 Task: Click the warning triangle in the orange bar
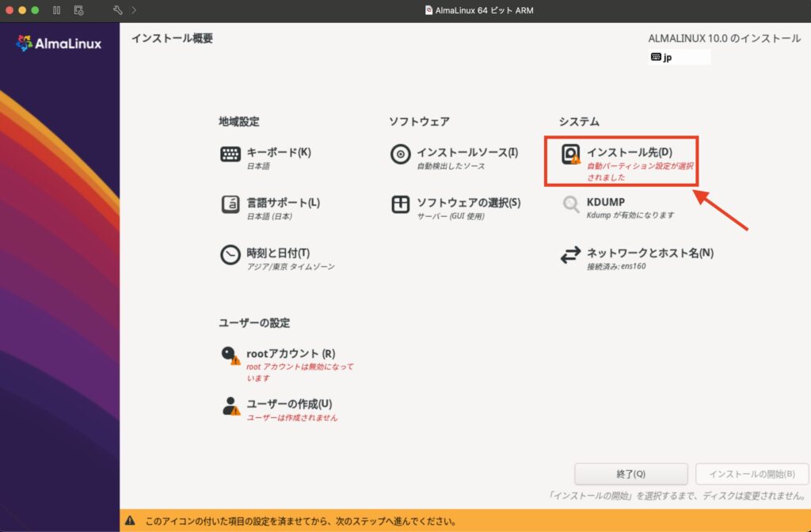[x=130, y=521]
